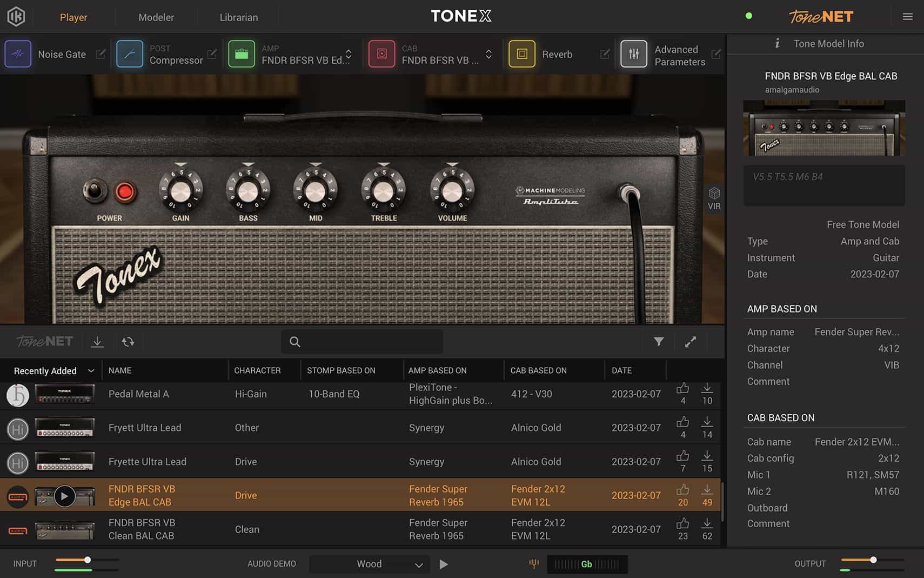Image resolution: width=924 pixels, height=578 pixels.
Task: Like the FNDR BFSR VB Edge tone
Action: click(x=683, y=489)
